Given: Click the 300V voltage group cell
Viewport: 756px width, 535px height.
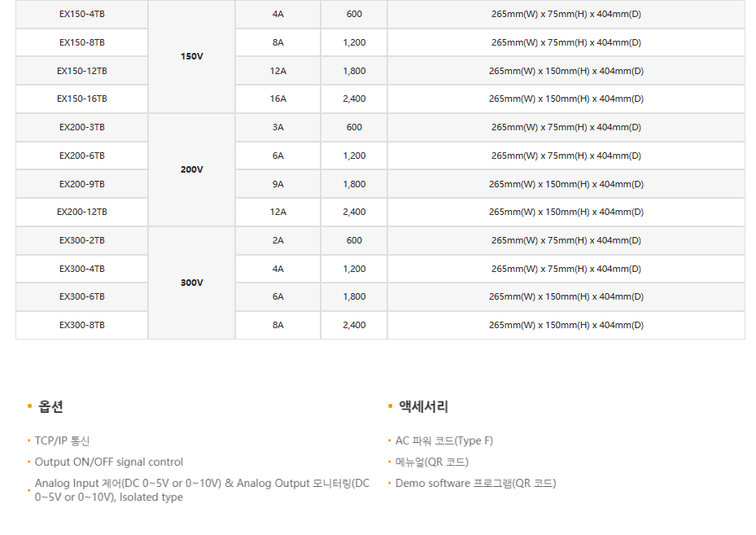Looking at the screenshot, I should [x=191, y=283].
